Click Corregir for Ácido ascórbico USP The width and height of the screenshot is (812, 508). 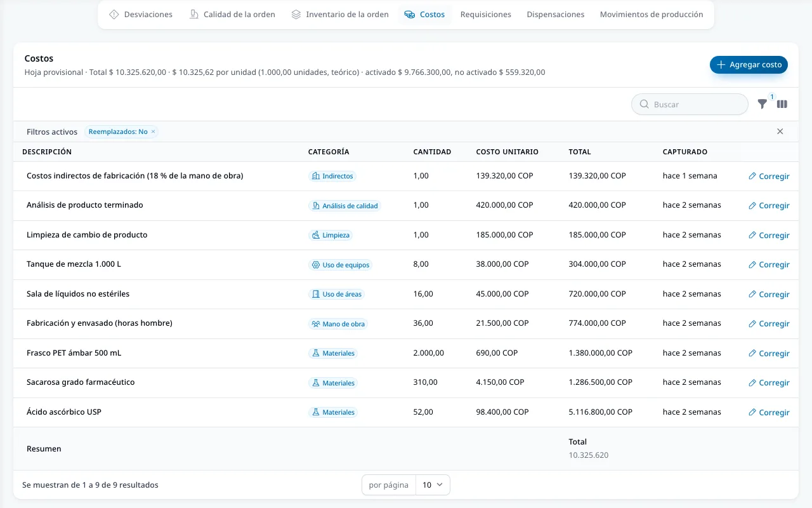769,413
